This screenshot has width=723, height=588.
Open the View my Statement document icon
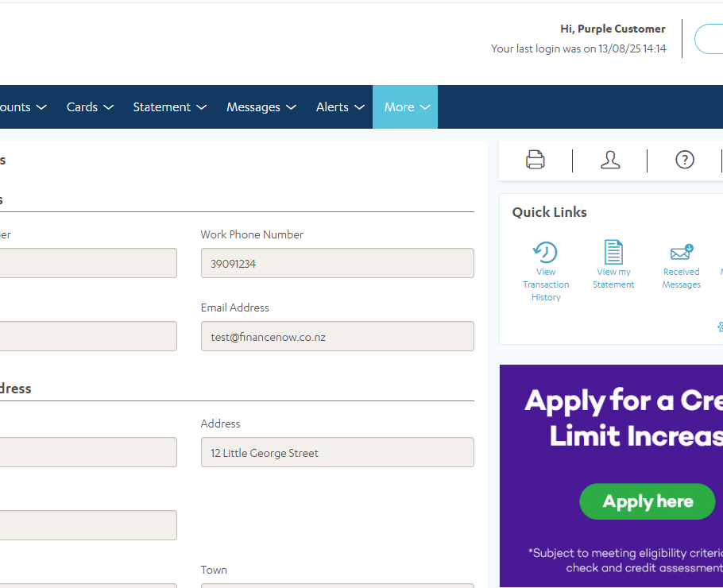coord(613,253)
